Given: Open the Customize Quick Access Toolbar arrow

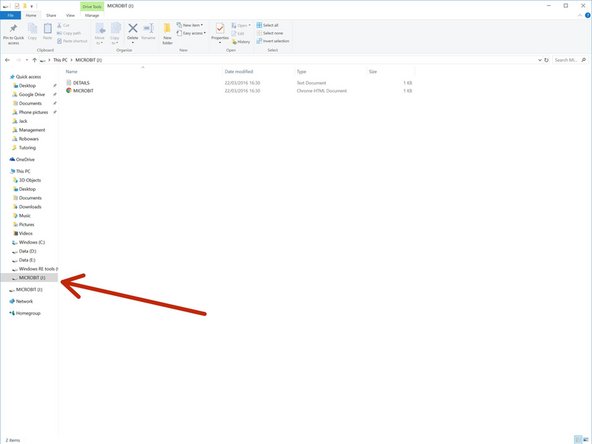Looking at the screenshot, I should pos(32,6).
